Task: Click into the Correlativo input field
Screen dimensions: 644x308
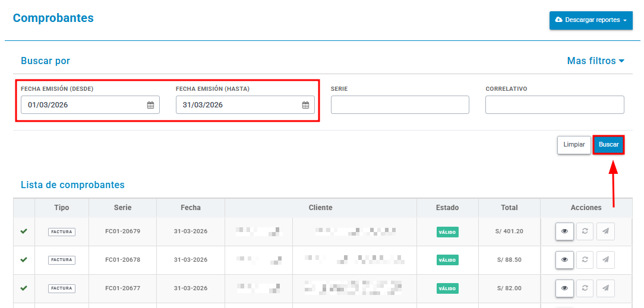Action: (x=555, y=104)
